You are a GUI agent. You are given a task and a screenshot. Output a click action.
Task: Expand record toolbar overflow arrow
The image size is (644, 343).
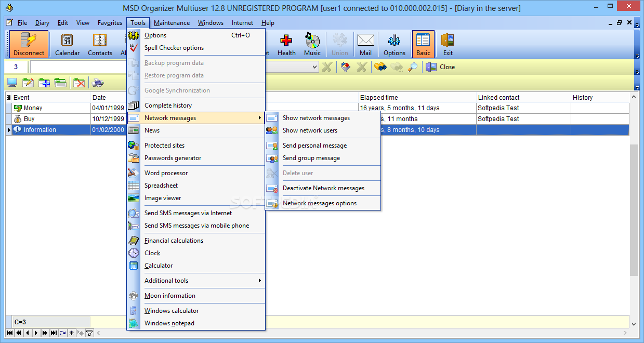(x=637, y=82)
